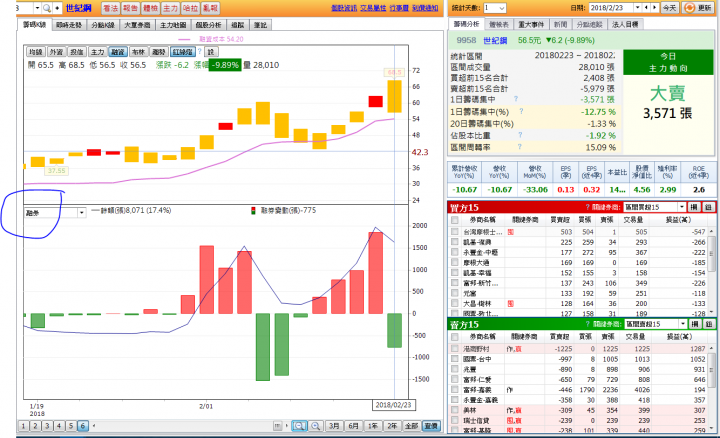Click help icon beside 1日籌碼集中(%)
The width and height of the screenshot is (720, 438).
click(522, 111)
